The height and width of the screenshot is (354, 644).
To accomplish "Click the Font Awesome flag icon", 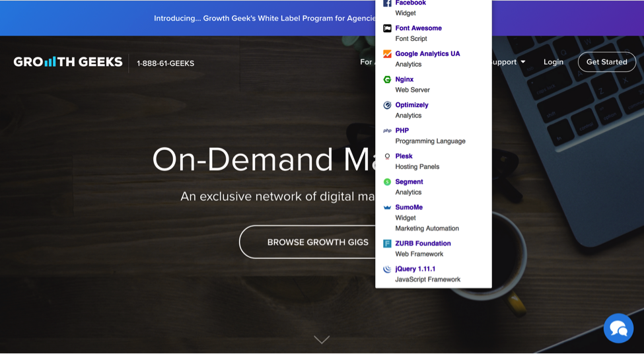I will 387,28.
